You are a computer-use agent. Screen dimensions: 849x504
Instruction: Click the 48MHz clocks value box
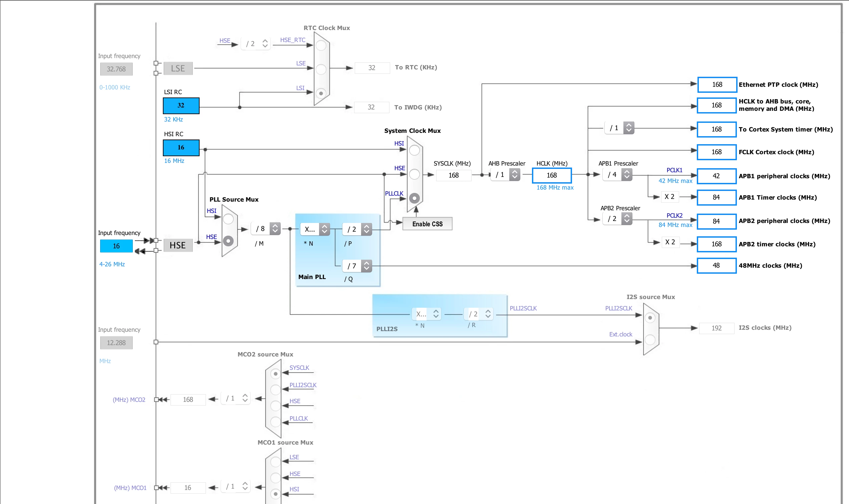[717, 266]
